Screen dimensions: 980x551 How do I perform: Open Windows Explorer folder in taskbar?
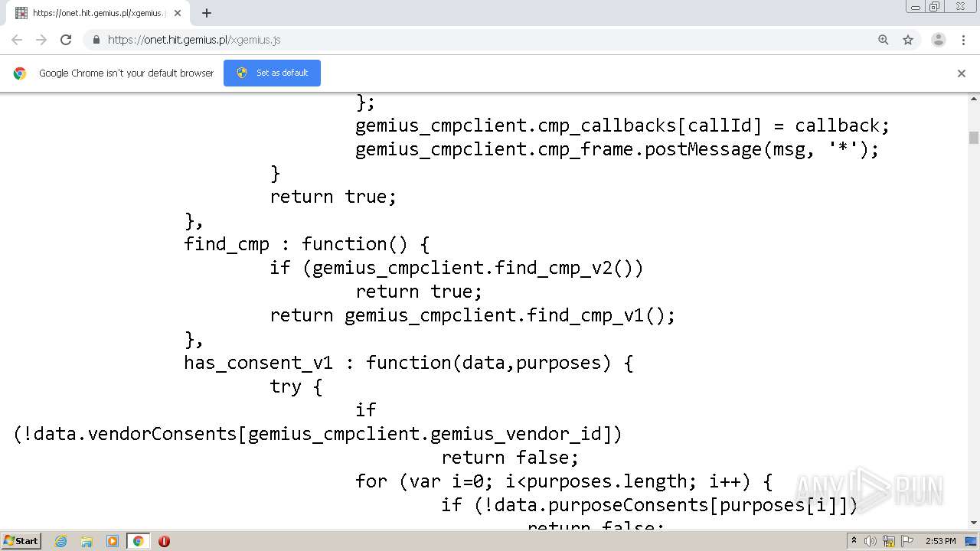click(87, 541)
